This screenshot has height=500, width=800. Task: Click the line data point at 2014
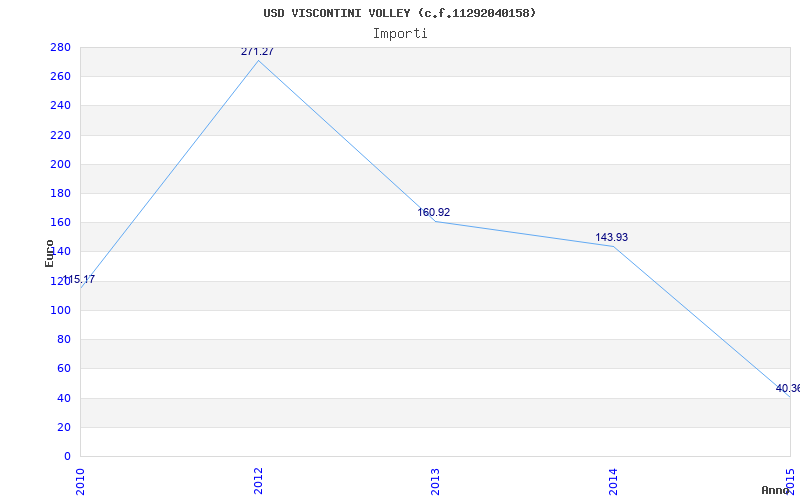[x=613, y=246]
